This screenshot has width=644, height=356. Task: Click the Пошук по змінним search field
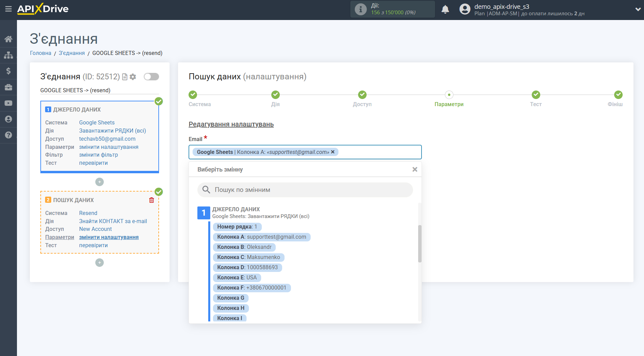pos(305,190)
